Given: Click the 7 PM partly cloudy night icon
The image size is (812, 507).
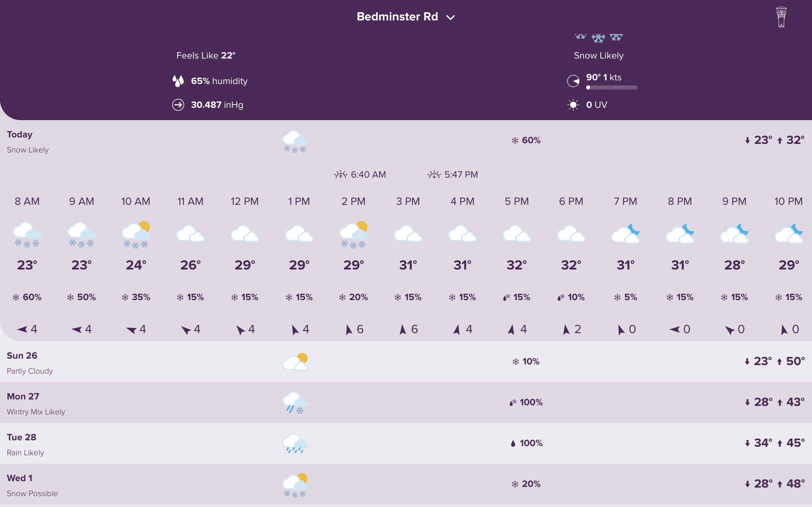Looking at the screenshot, I should pyautogui.click(x=625, y=234).
